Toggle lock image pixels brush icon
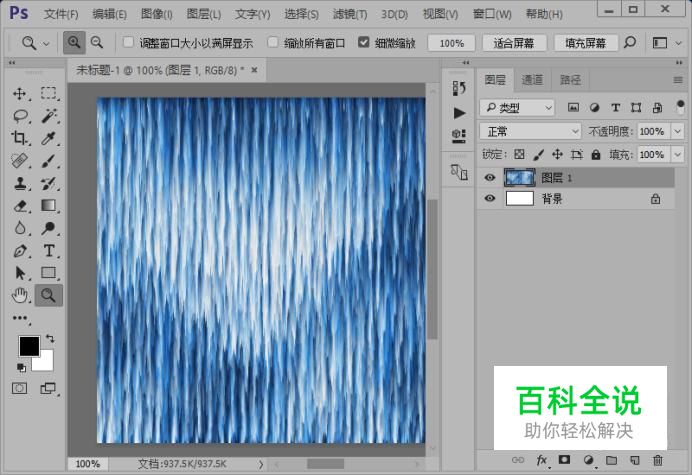The height and width of the screenshot is (475, 692). pyautogui.click(x=538, y=155)
